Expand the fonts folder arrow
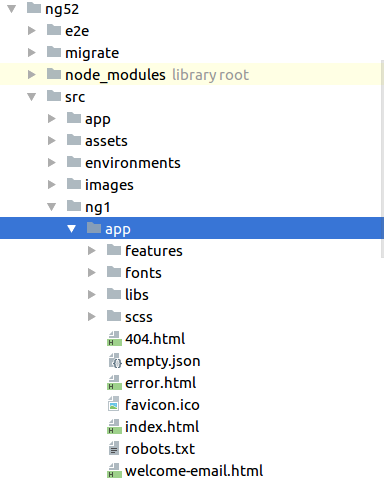Screen dimensions: 384x484 tap(92, 273)
